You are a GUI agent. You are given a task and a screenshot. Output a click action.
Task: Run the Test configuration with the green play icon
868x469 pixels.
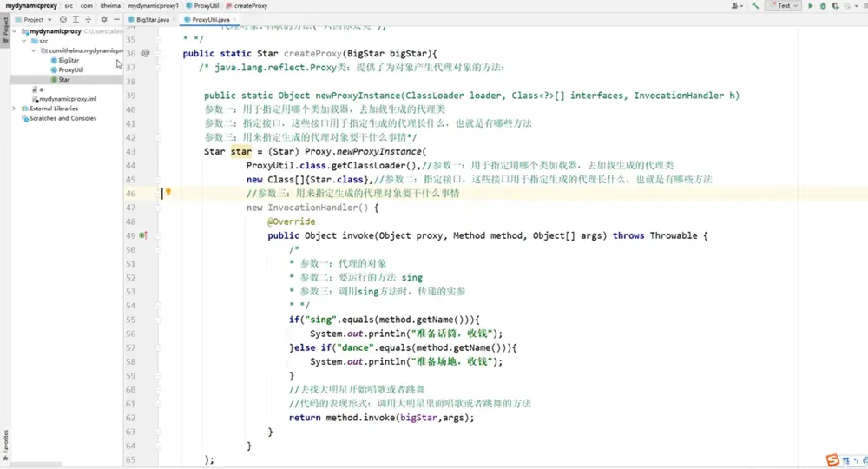[x=811, y=5]
